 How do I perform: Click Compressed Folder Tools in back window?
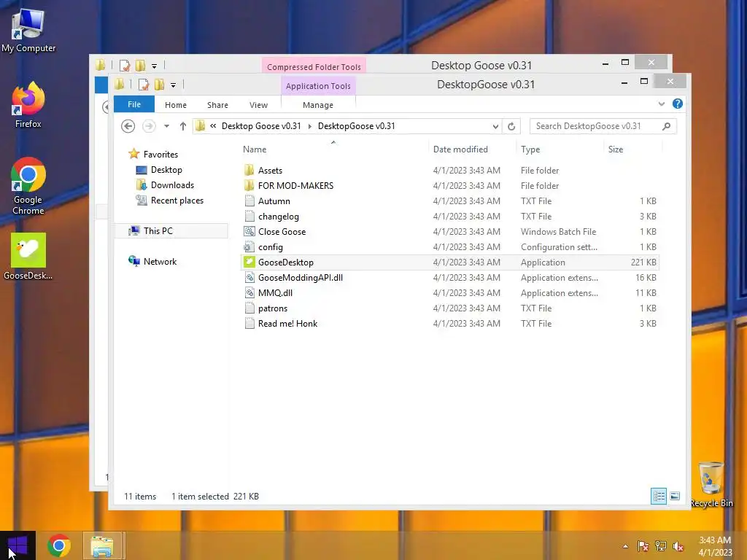(x=314, y=66)
